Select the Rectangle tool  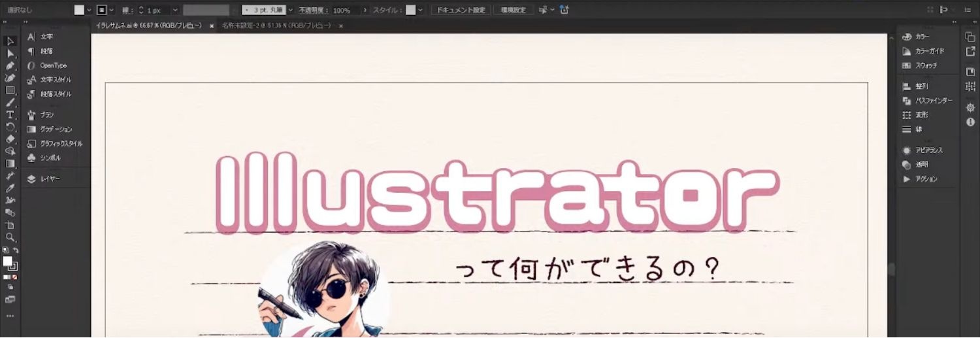point(10,90)
